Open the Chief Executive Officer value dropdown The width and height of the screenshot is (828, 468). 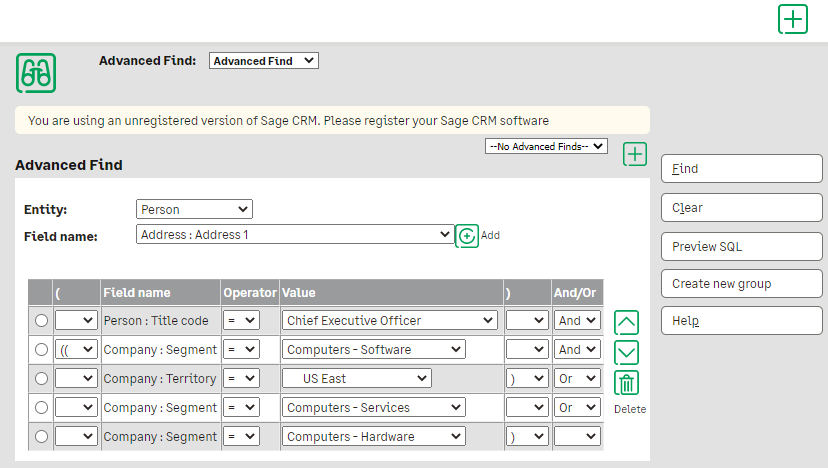pyautogui.click(x=390, y=320)
